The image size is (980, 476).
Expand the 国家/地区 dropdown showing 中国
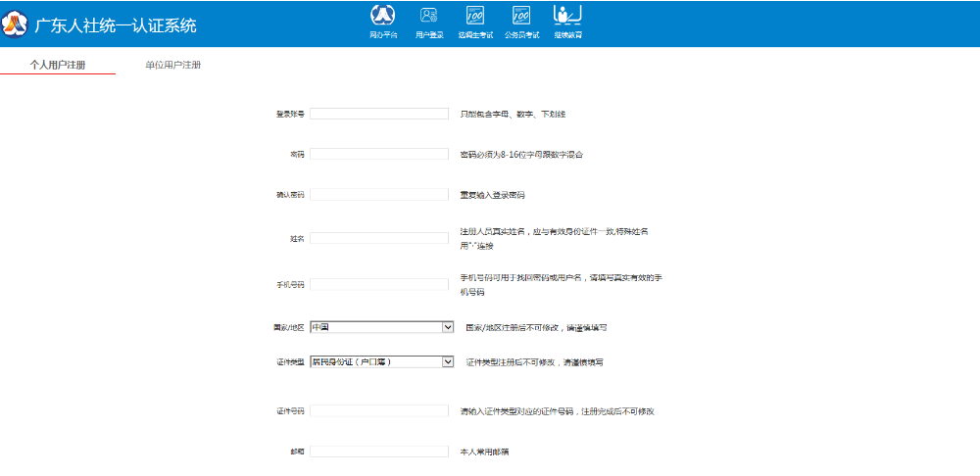[381, 327]
